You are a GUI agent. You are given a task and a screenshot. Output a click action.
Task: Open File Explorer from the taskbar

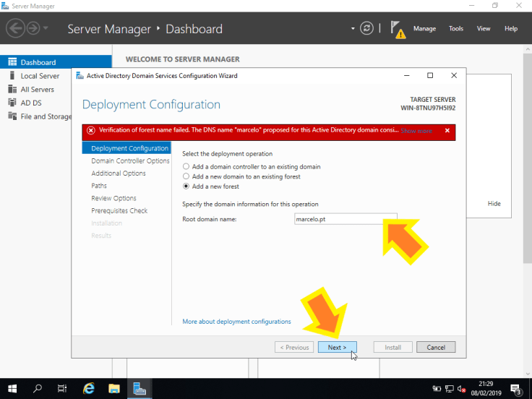pyautogui.click(x=114, y=388)
